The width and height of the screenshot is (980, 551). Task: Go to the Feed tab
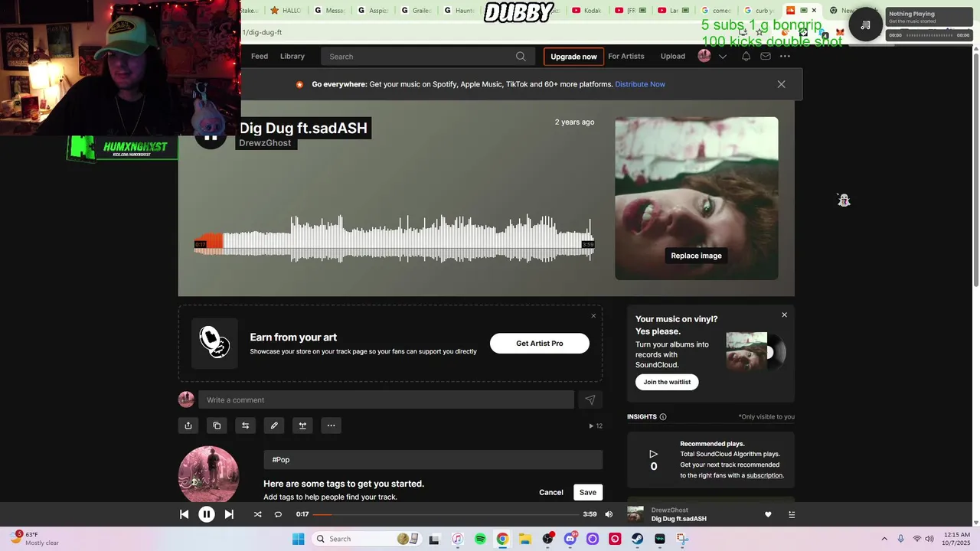tap(260, 56)
